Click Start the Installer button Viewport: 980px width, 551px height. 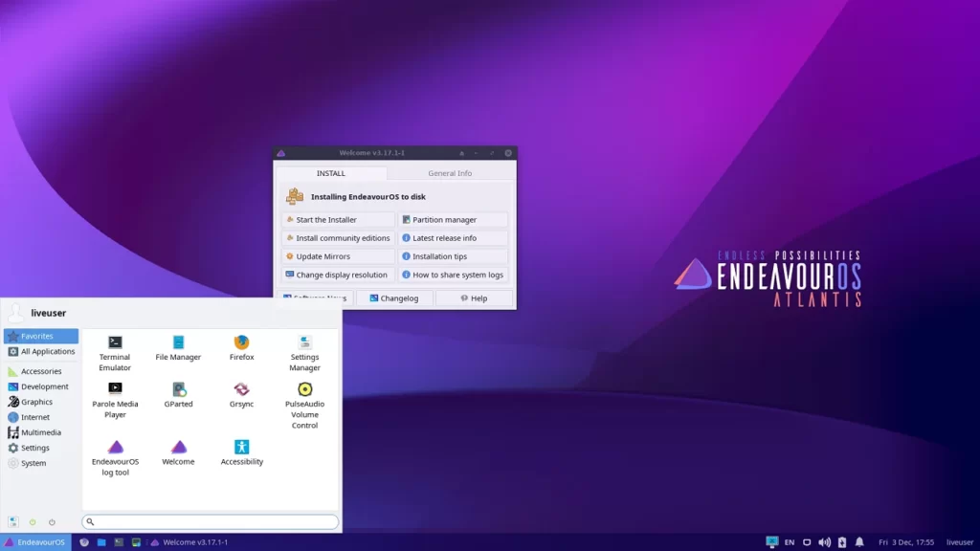click(x=338, y=220)
